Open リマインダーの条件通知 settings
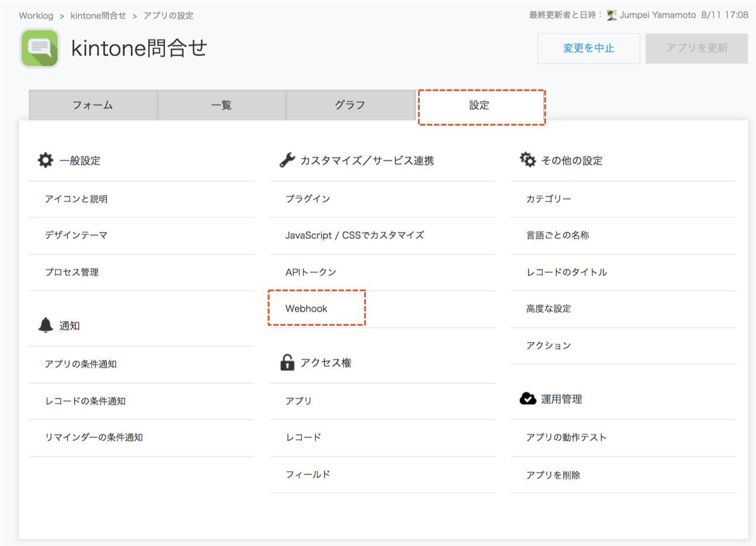Screen dimensions: 756x546 (94, 437)
